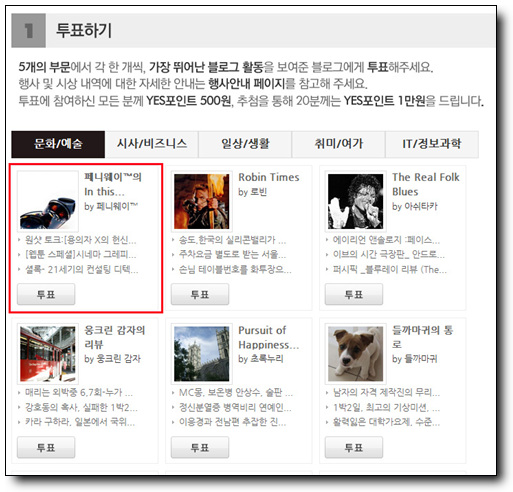Open the IT/정보과학 tab
Screen dimensions: 513x492
coord(432,144)
